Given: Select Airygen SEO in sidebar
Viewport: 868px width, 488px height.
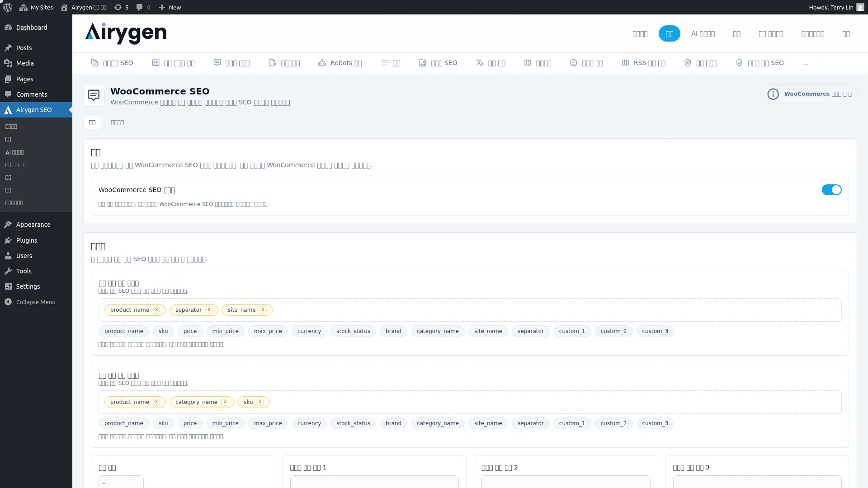Looking at the screenshot, I should [36, 110].
